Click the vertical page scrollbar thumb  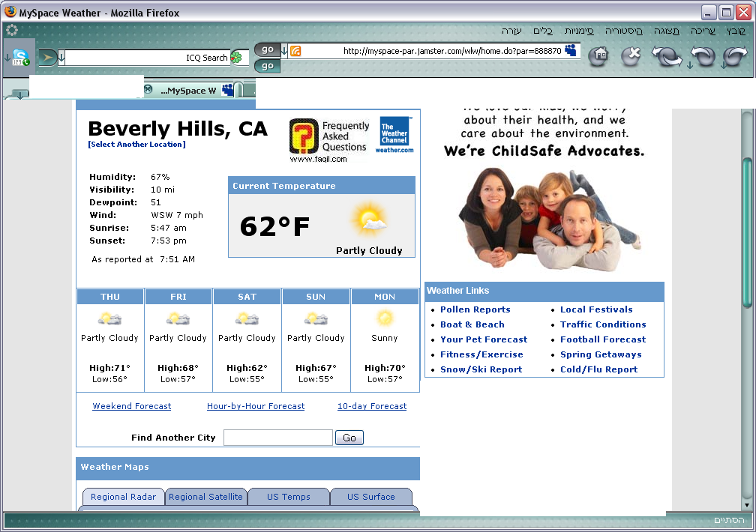click(x=746, y=232)
